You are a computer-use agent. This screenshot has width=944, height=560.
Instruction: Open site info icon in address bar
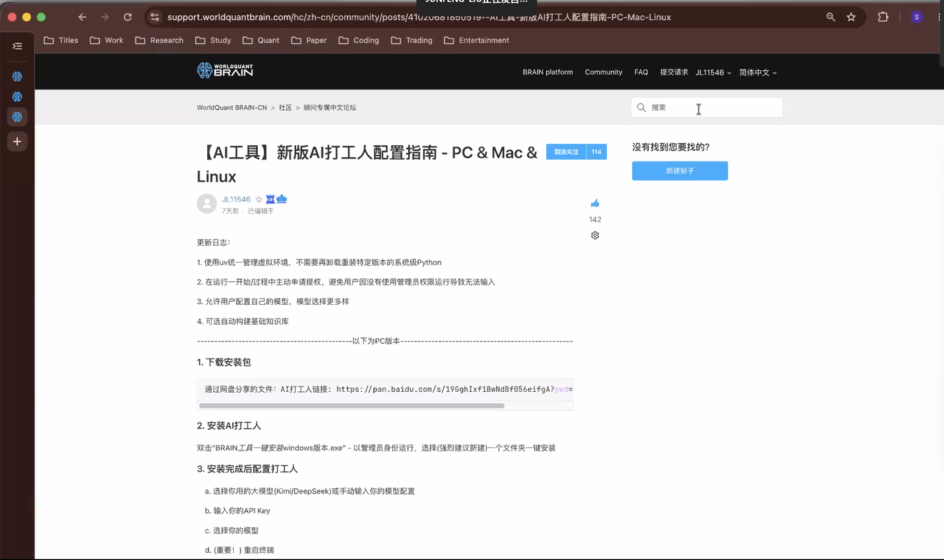(155, 17)
